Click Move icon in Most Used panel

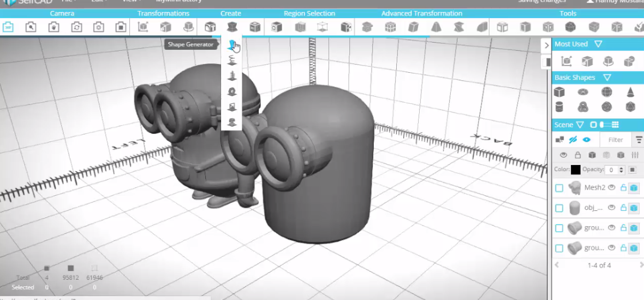point(567,62)
